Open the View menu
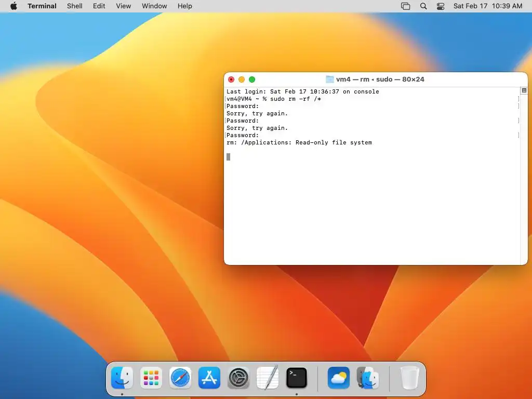Screen dimensions: 532x399 124,6
